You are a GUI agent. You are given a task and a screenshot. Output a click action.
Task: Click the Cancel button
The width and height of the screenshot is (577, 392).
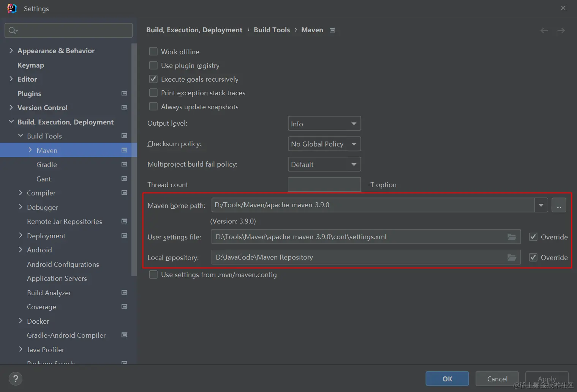click(x=497, y=379)
